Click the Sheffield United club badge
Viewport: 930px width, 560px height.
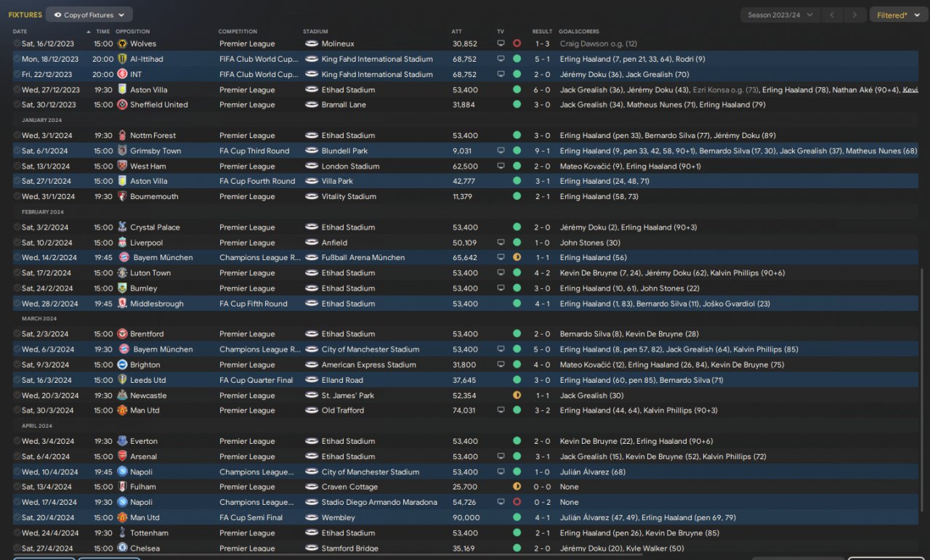point(122,105)
